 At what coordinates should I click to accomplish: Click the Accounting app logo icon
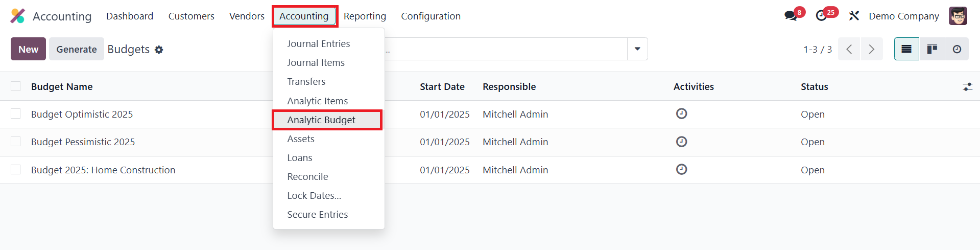click(x=17, y=16)
